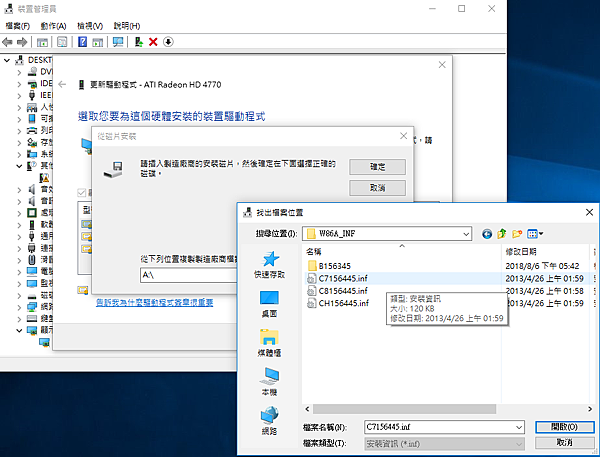
Task: Select 本機 in the places sidebar
Action: click(x=270, y=382)
